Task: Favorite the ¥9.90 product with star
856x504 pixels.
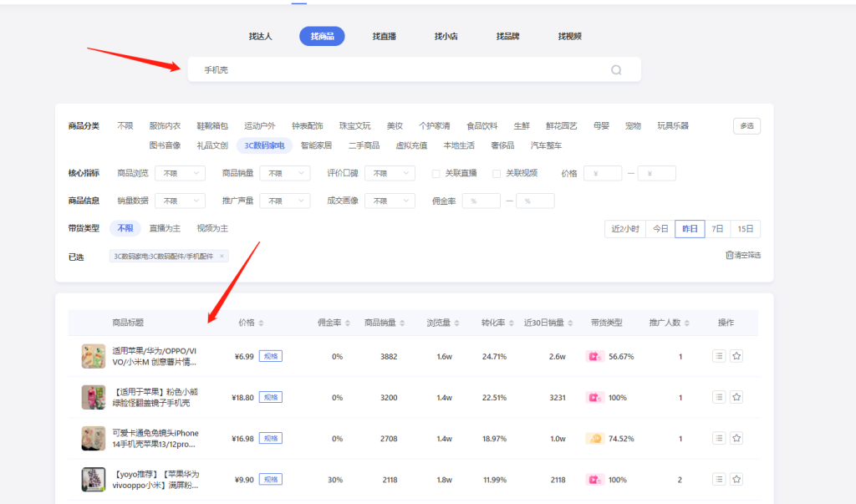Action: [x=736, y=479]
